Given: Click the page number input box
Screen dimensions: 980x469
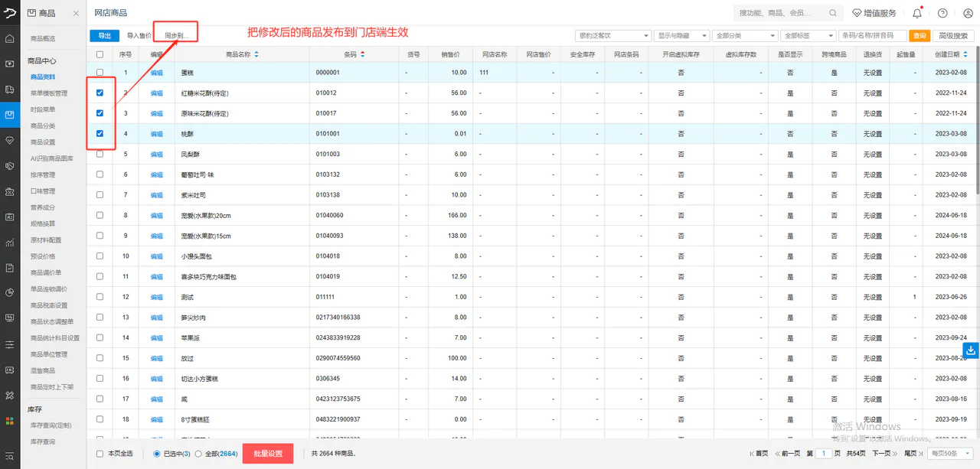Looking at the screenshot, I should tap(824, 454).
